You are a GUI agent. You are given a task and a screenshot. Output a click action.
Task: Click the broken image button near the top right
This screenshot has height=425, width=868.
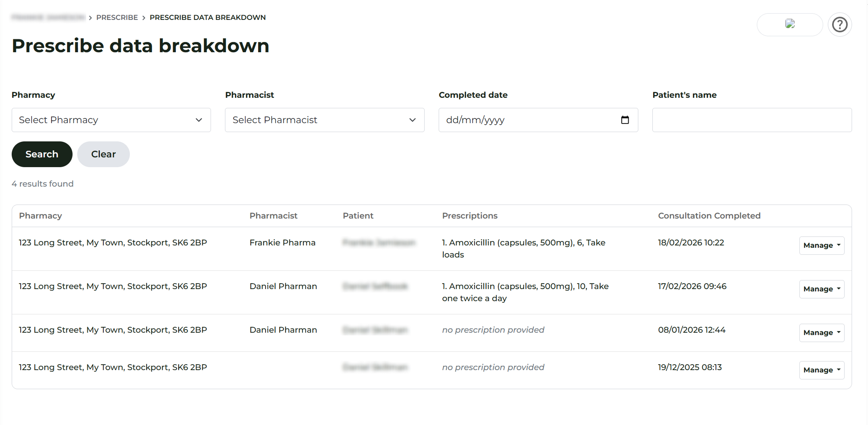(790, 25)
